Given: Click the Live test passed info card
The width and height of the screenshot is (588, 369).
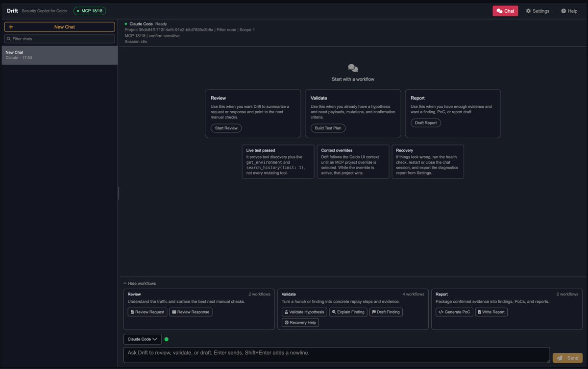Looking at the screenshot, I should tap(278, 161).
